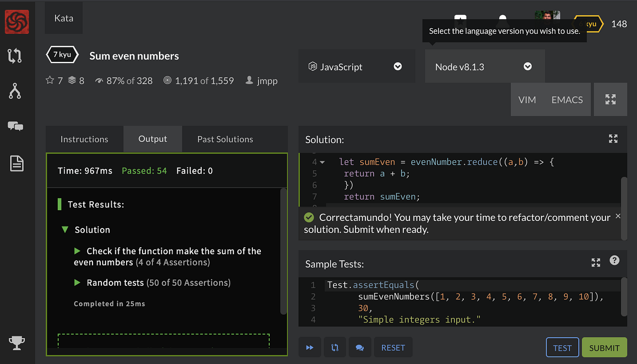
Task: Enable EMACS editor mode
Action: coord(567,99)
